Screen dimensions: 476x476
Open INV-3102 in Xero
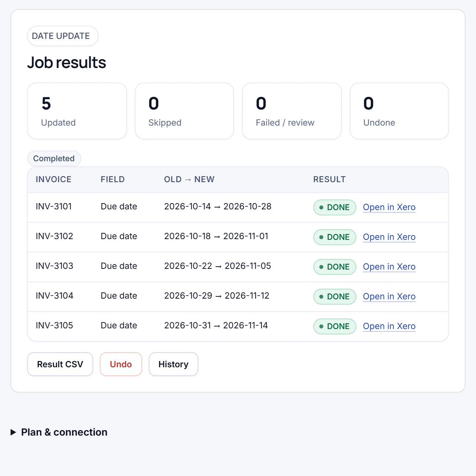tap(389, 237)
